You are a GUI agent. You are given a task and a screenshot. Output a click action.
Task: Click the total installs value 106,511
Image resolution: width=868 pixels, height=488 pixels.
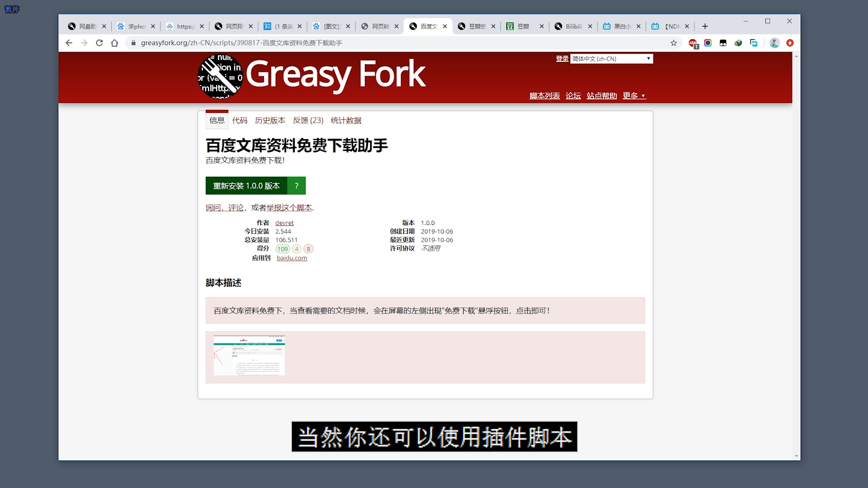[287, 240]
